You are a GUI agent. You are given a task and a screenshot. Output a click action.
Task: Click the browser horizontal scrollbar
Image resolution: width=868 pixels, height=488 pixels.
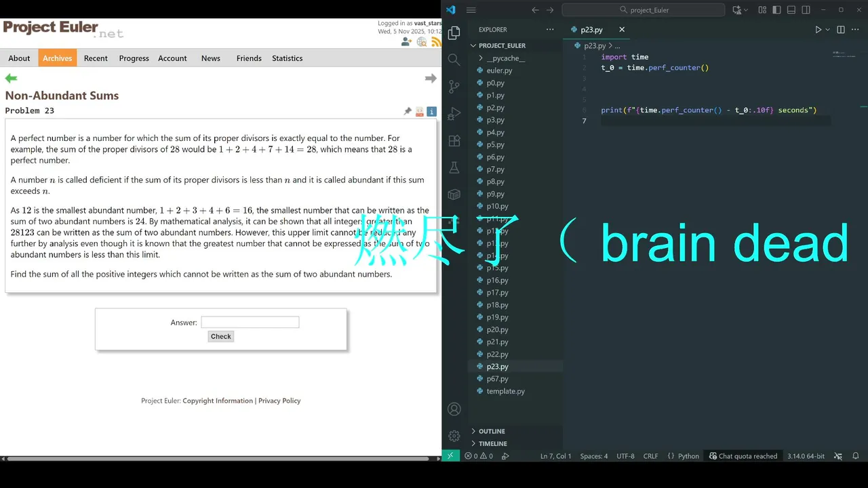click(217, 458)
